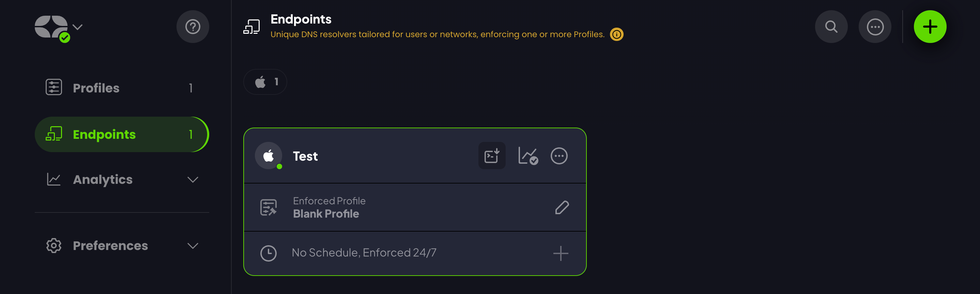View analytics chart for the Test endpoint

pyautogui.click(x=528, y=156)
